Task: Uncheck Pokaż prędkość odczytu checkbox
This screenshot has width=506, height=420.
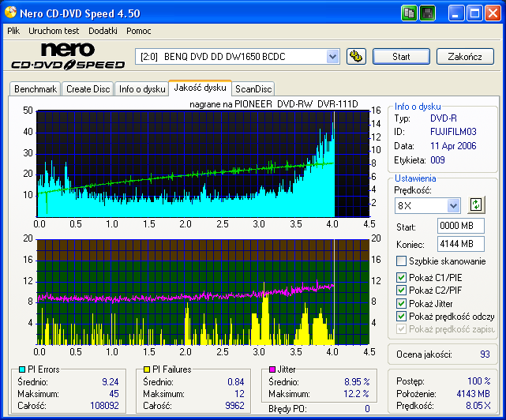Action: click(401, 317)
